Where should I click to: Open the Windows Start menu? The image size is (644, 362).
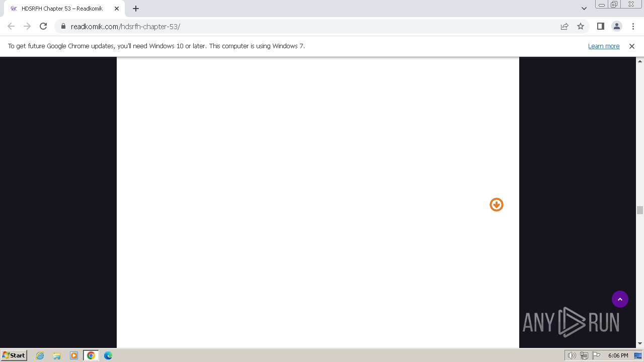pos(14,355)
